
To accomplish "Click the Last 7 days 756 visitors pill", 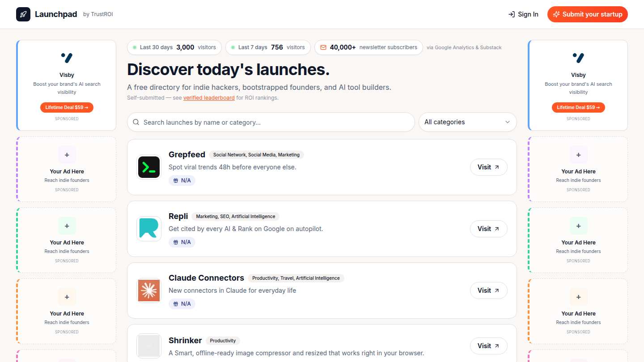I will pos(268,47).
